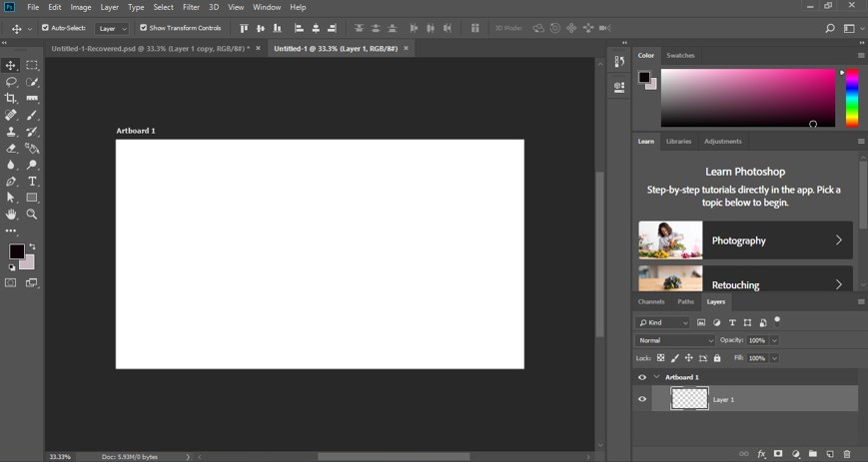Image resolution: width=868 pixels, height=462 pixels.
Task: Hide Layer 1 using its eye icon
Action: (x=642, y=399)
